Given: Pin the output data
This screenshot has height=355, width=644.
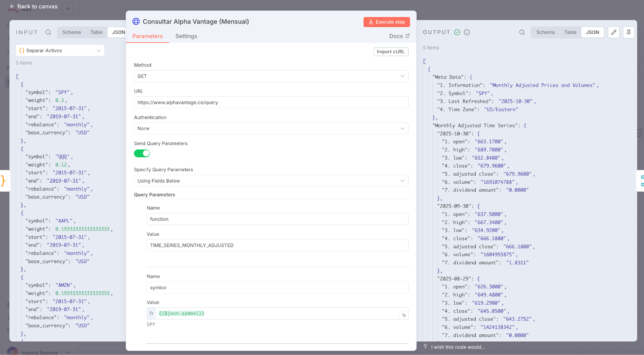Looking at the screenshot, I should (x=628, y=32).
